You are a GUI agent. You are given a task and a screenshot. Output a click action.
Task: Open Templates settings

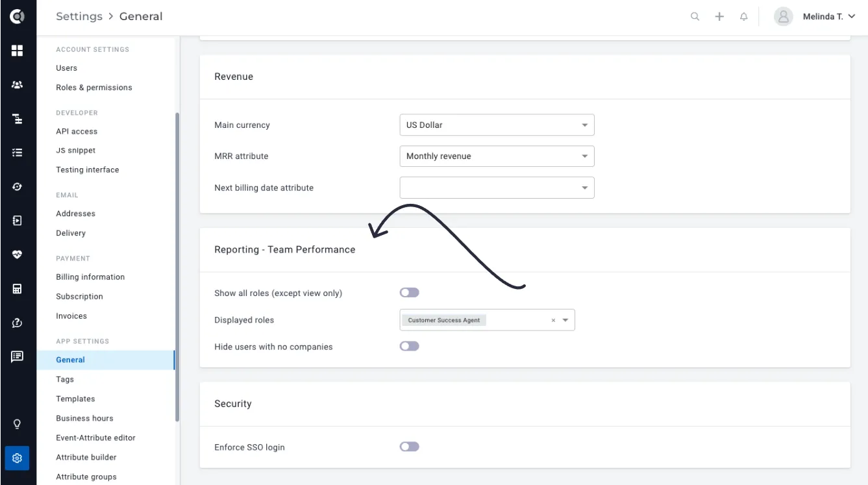click(75, 399)
